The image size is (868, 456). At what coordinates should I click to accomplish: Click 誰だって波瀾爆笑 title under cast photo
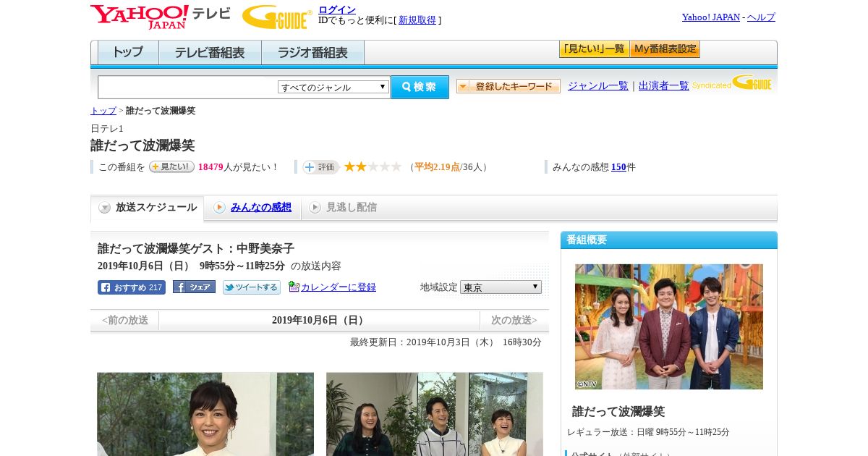[x=618, y=412]
